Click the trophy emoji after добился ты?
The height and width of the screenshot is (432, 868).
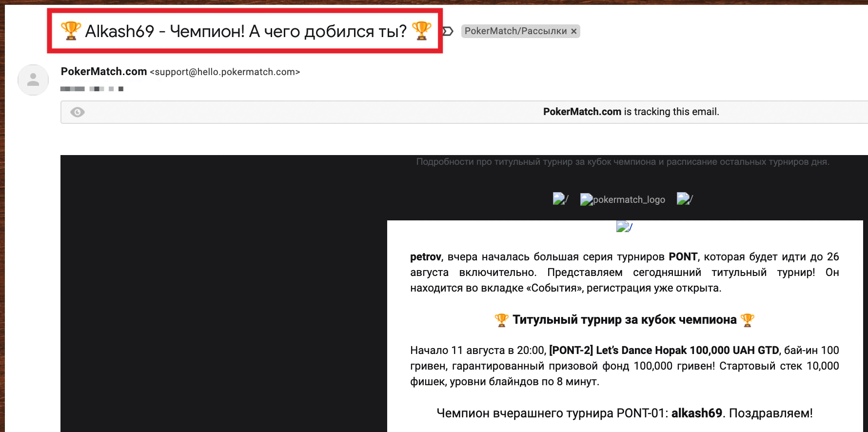[422, 31]
